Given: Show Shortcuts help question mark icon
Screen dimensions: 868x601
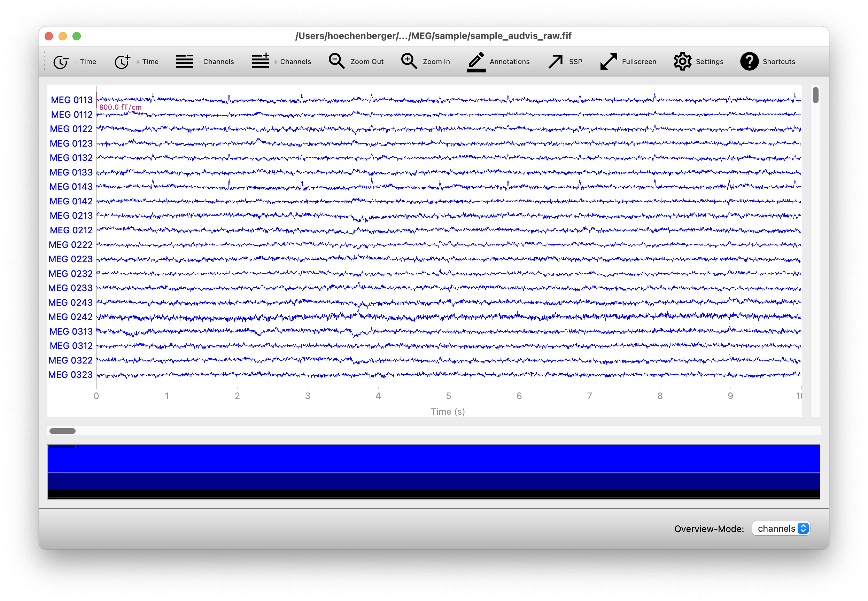Looking at the screenshot, I should pos(749,62).
